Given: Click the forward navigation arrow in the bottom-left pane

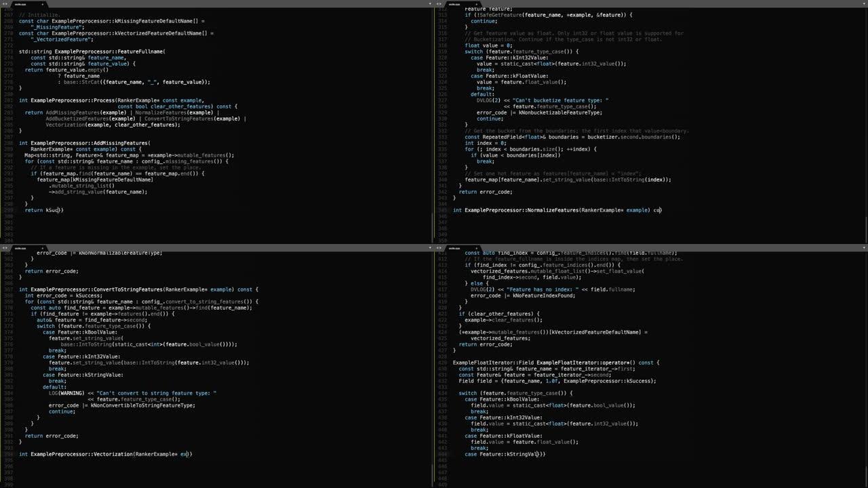Looking at the screenshot, I should point(6,248).
